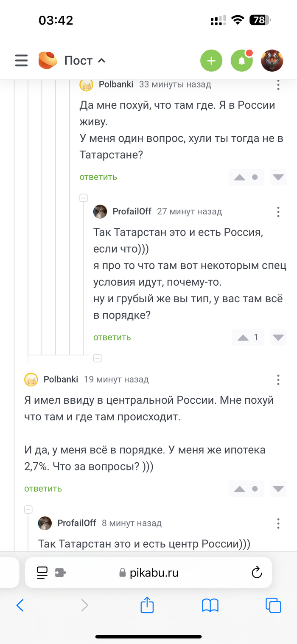Upvote Polbanki's ипотека 2,7% comment
This screenshot has width=297, height=644.
pyautogui.click(x=240, y=489)
